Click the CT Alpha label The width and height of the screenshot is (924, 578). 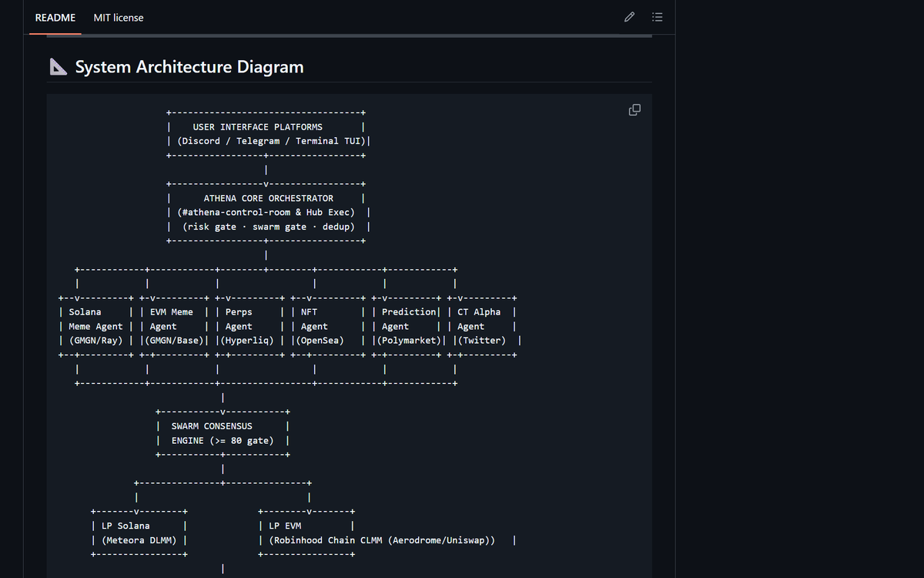coord(479,312)
